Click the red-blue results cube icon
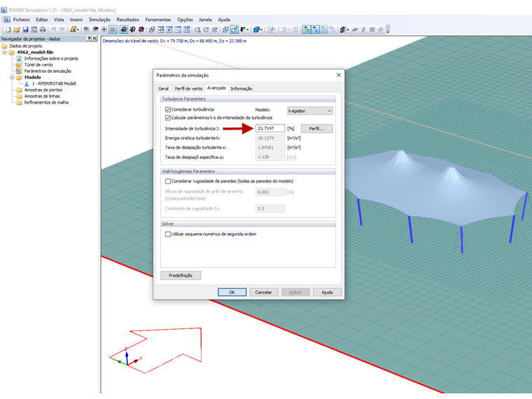The image size is (532, 399). click(343, 30)
